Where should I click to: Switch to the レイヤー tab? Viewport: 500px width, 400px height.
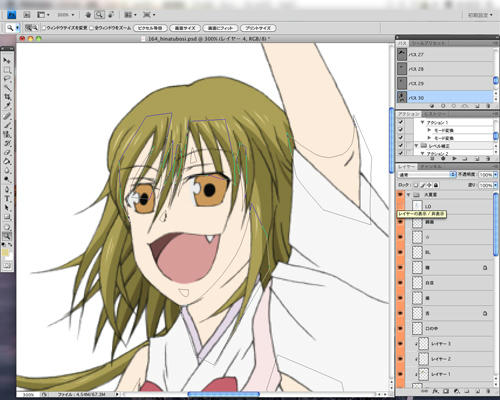click(406, 166)
